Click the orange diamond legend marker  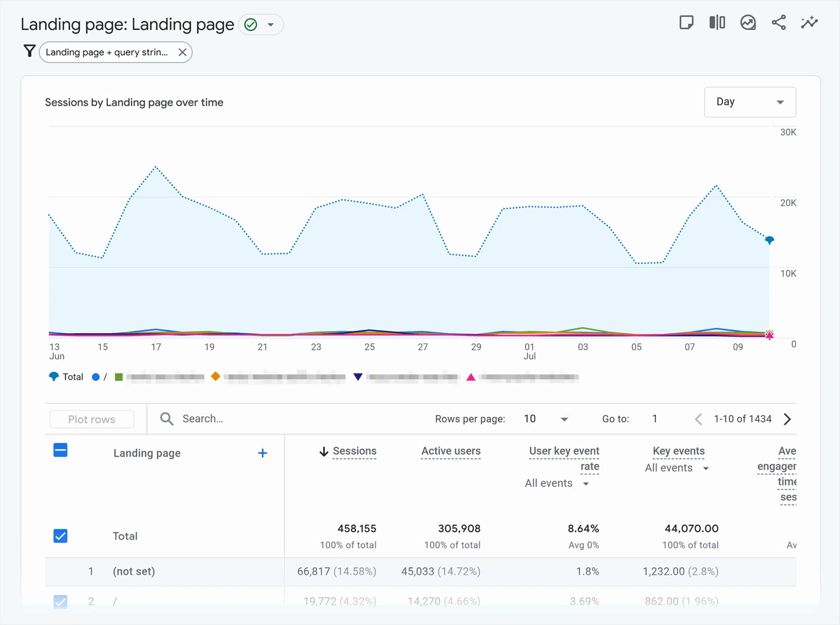[x=215, y=376]
